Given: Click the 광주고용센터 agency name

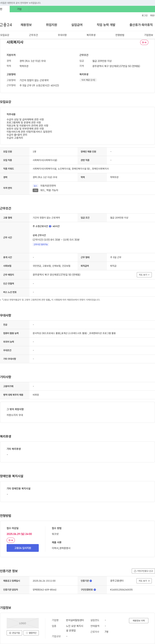Looking at the screenshot, I should [x=117, y=581].
